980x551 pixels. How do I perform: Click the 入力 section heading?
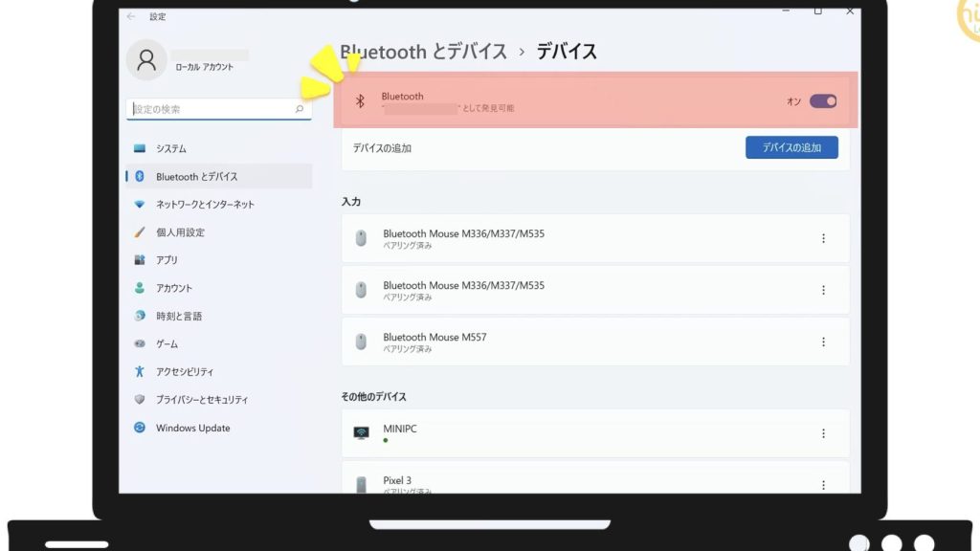tap(350, 202)
